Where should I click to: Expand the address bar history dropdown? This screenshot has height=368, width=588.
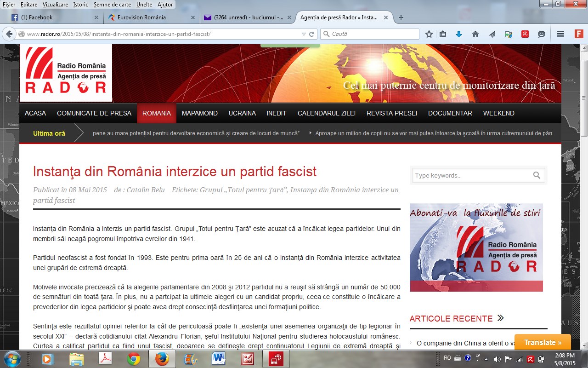click(303, 34)
